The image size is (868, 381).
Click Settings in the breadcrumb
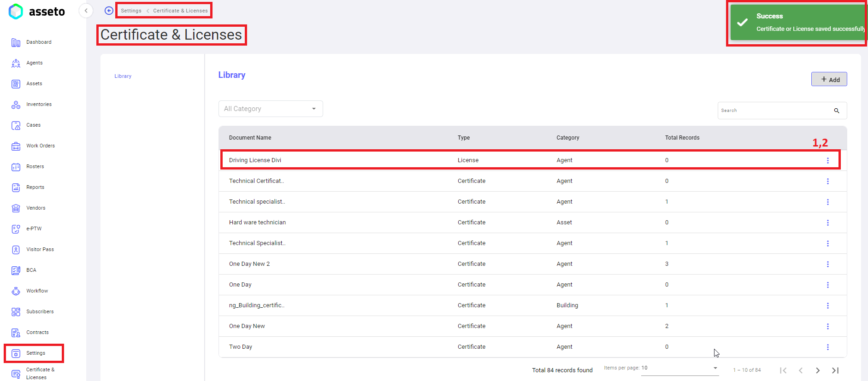pos(131,11)
